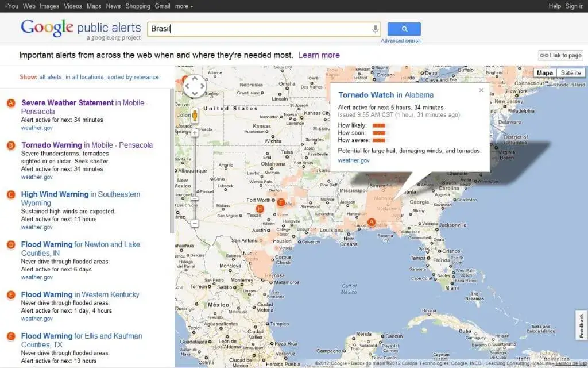Screen dimensions: 588x368
Task: Open Maps from the top navigation bar
Action: (x=94, y=6)
